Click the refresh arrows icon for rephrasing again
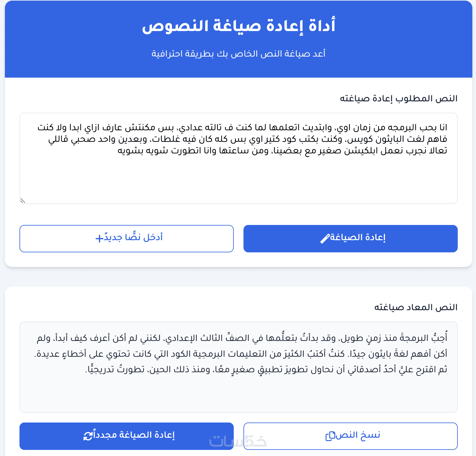The width and height of the screenshot is (476, 456). pos(88,436)
